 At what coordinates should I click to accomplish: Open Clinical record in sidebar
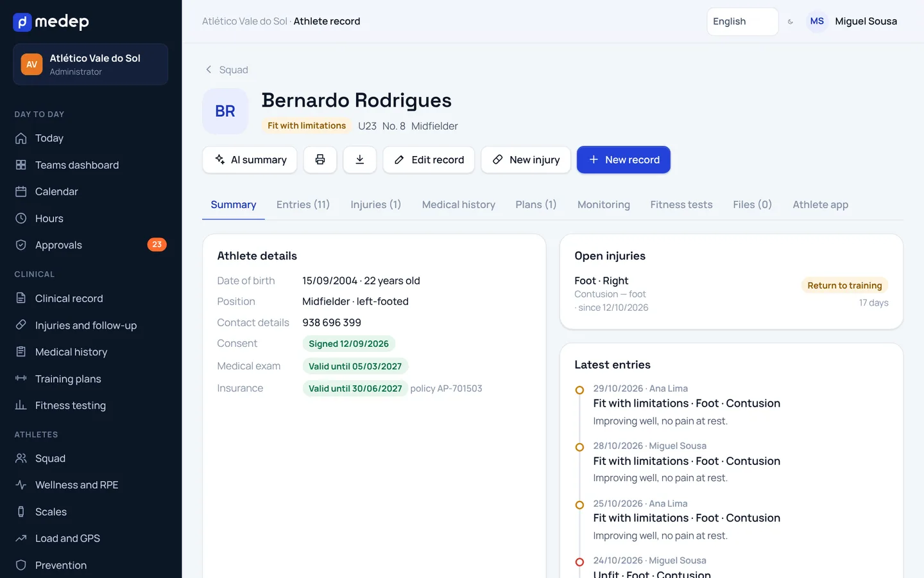coord(90,299)
